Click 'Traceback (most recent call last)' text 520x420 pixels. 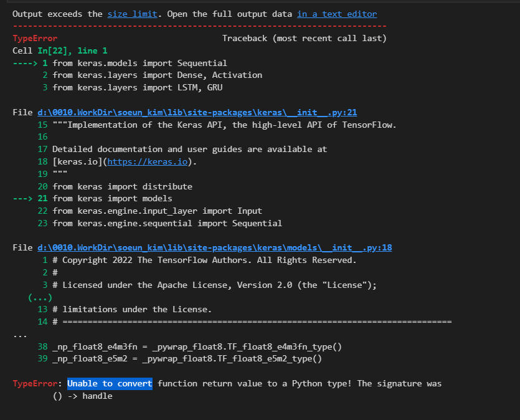(305, 39)
